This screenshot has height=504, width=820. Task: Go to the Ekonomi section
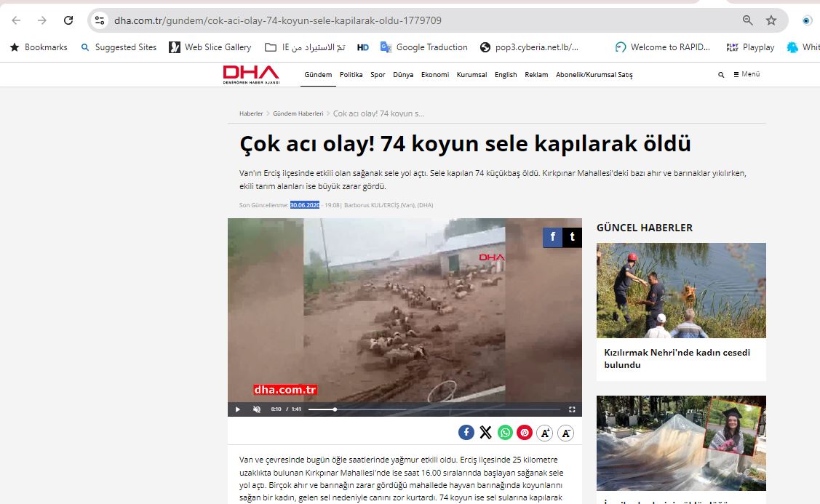pos(435,75)
